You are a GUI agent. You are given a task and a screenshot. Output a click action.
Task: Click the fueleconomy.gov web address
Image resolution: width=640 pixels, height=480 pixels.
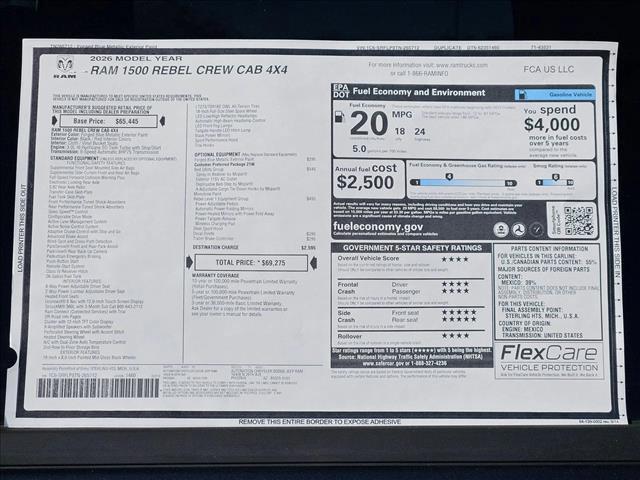(378, 227)
